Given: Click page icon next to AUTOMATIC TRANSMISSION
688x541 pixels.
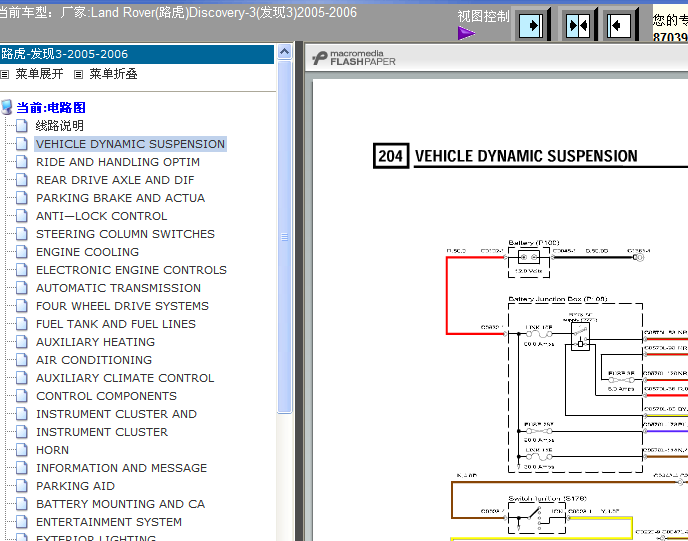Looking at the screenshot, I should click(22, 288).
